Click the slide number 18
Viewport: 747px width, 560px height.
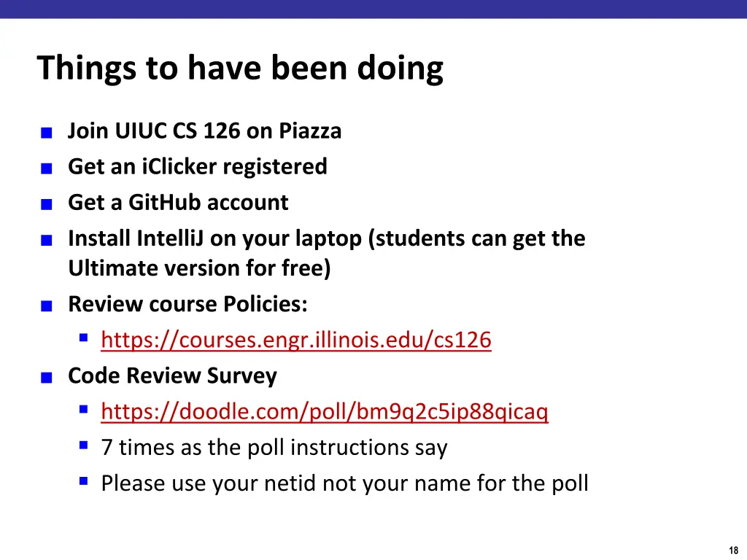(733, 551)
